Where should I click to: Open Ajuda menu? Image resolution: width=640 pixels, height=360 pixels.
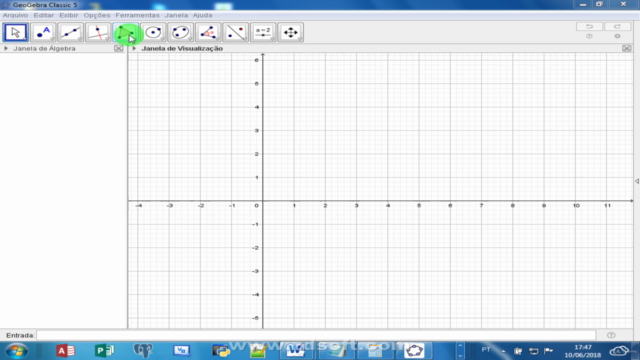click(202, 15)
